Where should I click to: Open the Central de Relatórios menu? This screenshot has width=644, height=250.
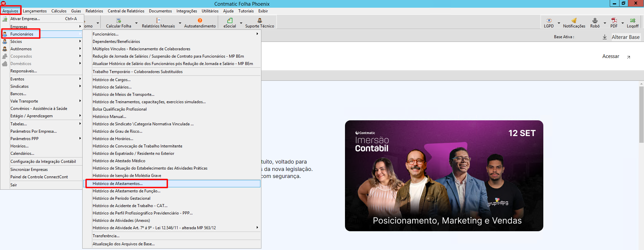[x=126, y=11]
